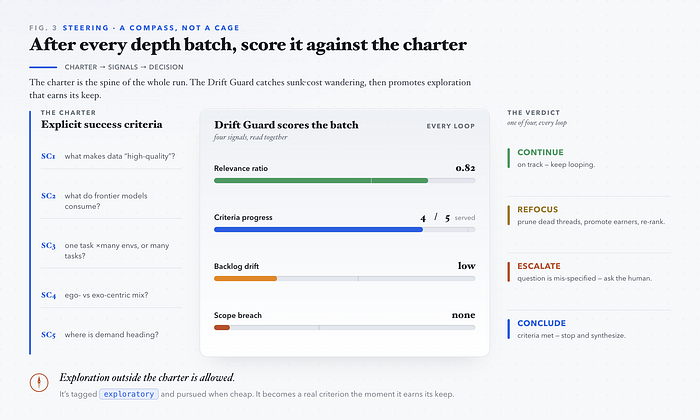Click Drift Guard scores the batch heading

286,125
